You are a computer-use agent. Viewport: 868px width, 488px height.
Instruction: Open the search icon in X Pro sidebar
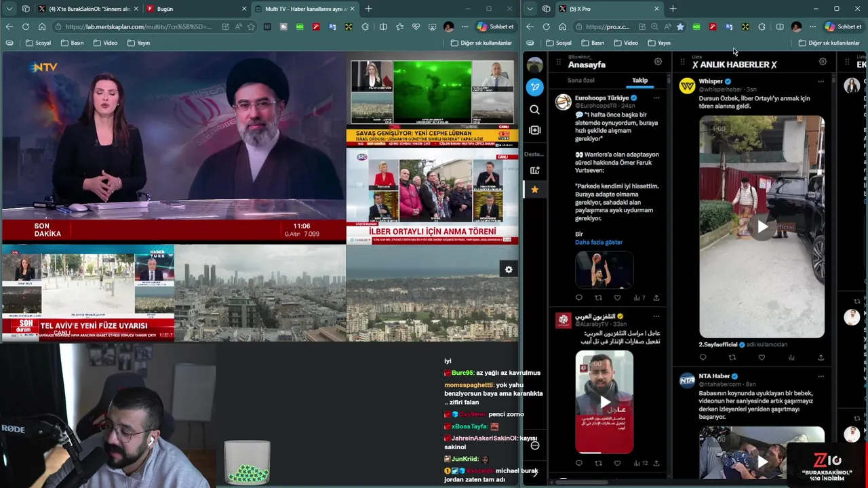pyautogui.click(x=535, y=109)
